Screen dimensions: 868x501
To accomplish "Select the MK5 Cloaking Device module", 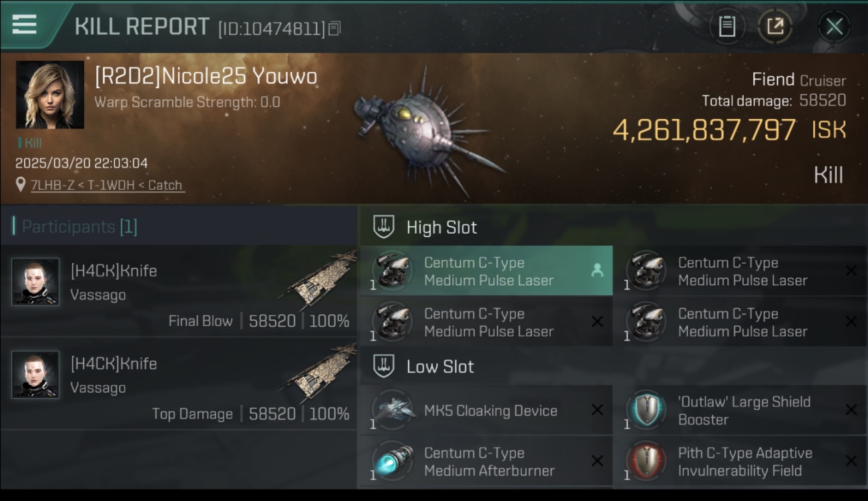I will click(x=486, y=411).
